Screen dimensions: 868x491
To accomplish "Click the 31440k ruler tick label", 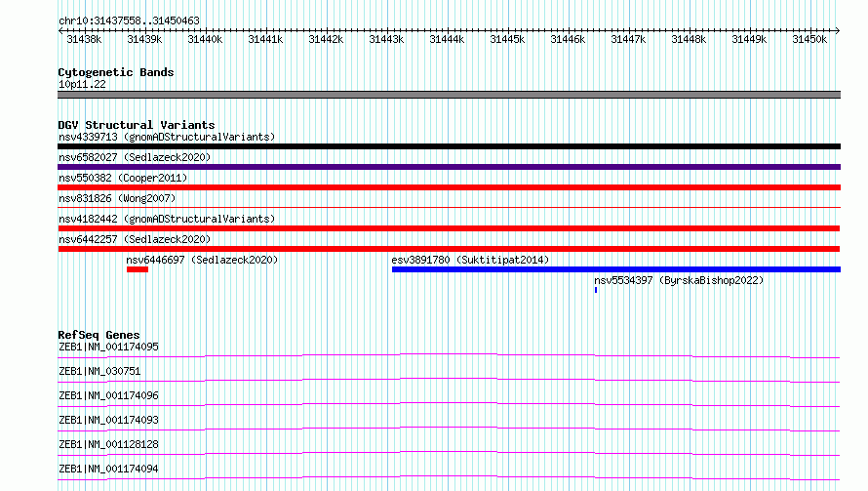I will click(x=205, y=40).
